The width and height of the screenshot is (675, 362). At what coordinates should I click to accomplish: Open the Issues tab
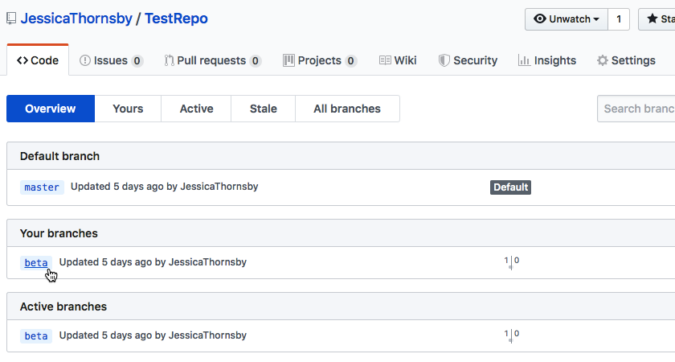111,60
